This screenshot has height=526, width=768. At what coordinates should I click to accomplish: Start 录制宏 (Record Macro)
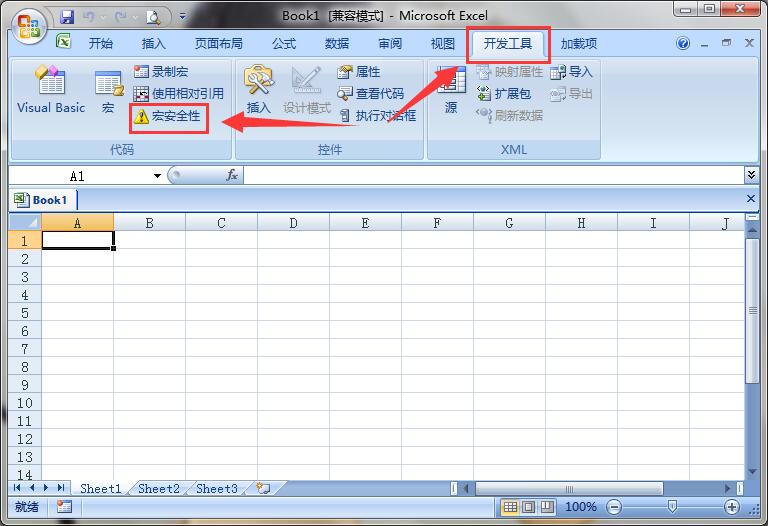click(161, 72)
